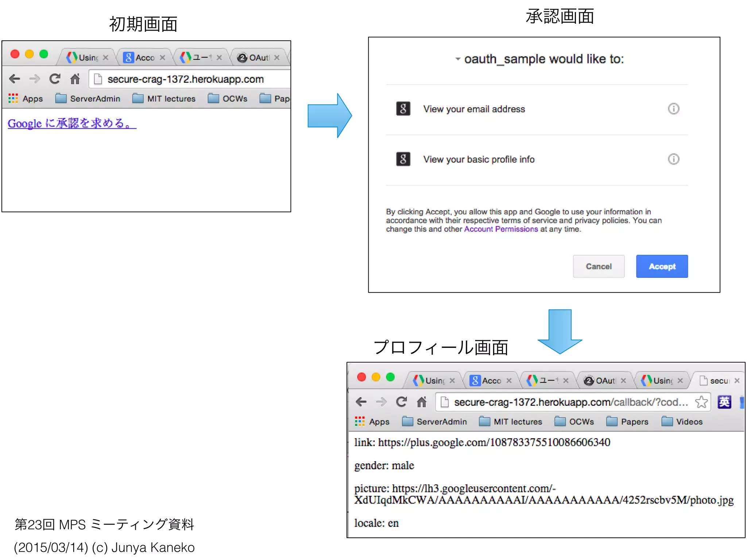
Task: Switch to the OAuth tab in the profile window
Action: pyautogui.click(x=604, y=381)
